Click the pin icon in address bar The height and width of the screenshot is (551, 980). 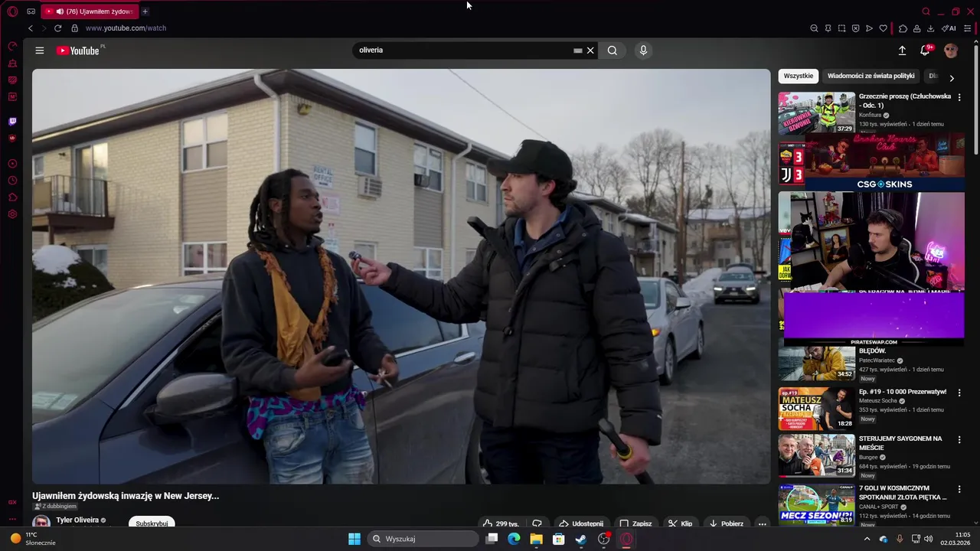click(x=828, y=28)
